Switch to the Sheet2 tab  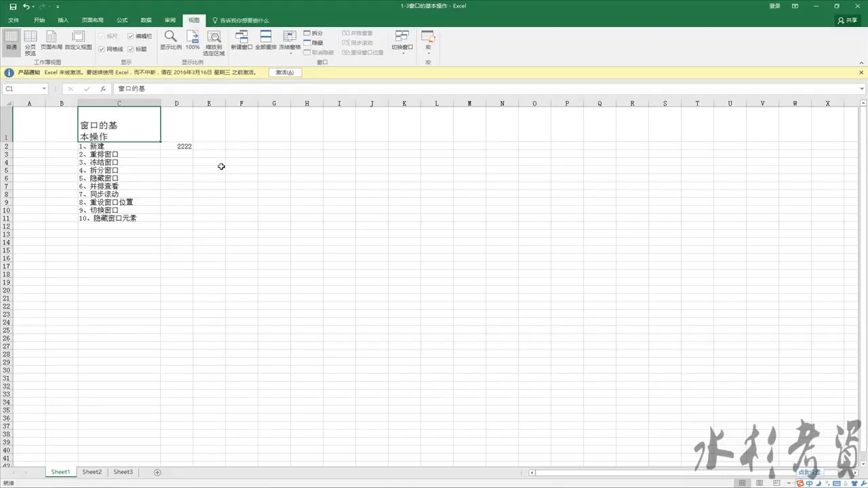pos(92,472)
